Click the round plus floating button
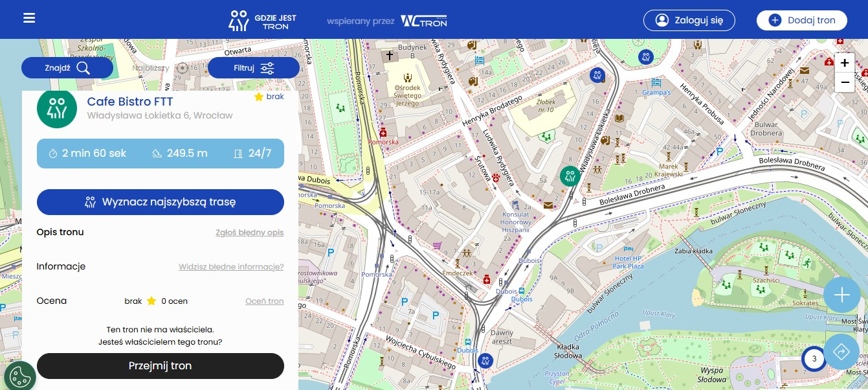The height and width of the screenshot is (390, 868). [841, 295]
